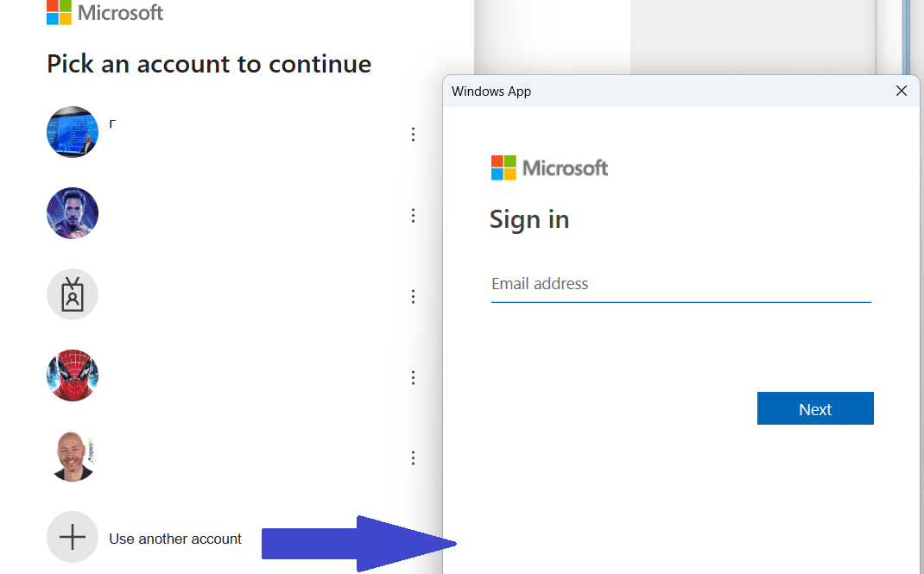Focus the Email address input field
This screenshot has width=924, height=574.
coord(680,284)
